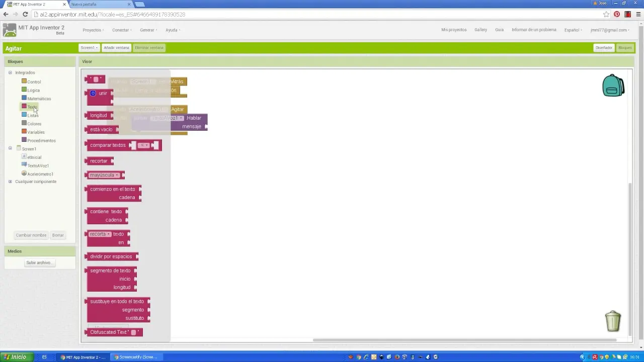Click the TextoAVoz1 component icon
Image resolution: width=644 pixels, height=362 pixels.
(x=24, y=165)
